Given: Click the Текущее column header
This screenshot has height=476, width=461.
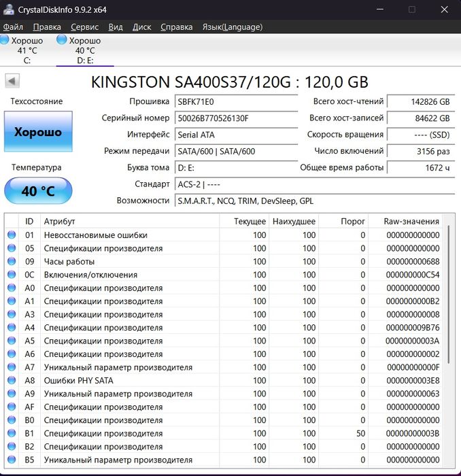Looking at the screenshot, I should coord(244,221).
